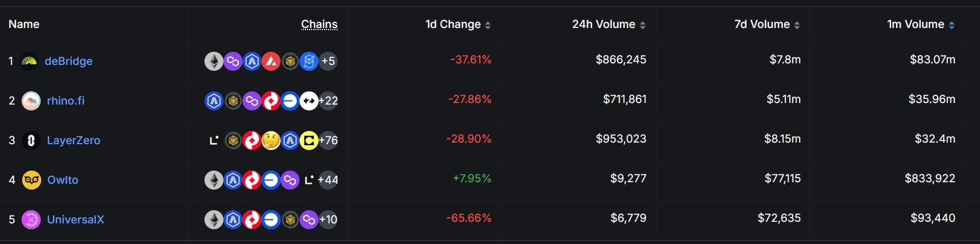Click the UniversalX logo icon
The width and height of the screenshot is (980, 244).
pyautogui.click(x=31, y=220)
